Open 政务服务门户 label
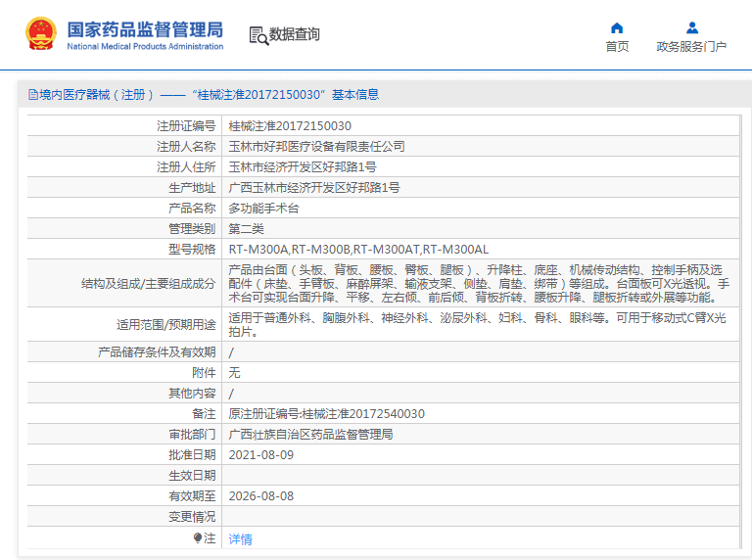752x560 pixels. (x=691, y=47)
